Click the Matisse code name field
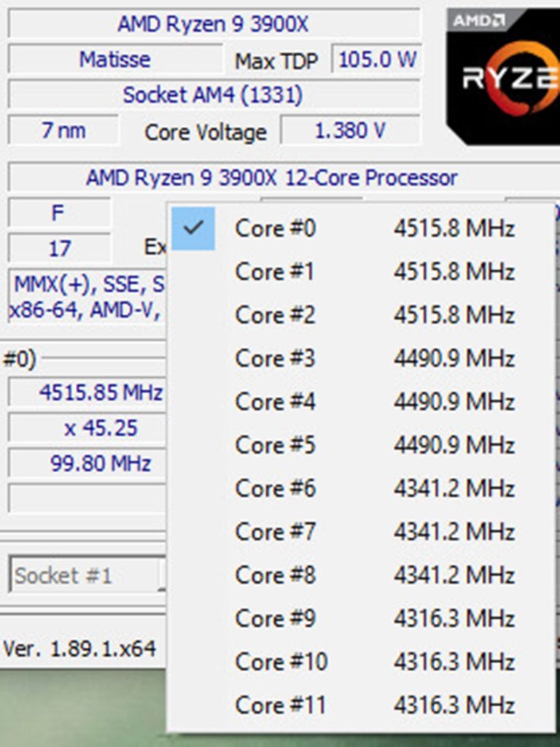The height and width of the screenshot is (747, 560). point(115,60)
